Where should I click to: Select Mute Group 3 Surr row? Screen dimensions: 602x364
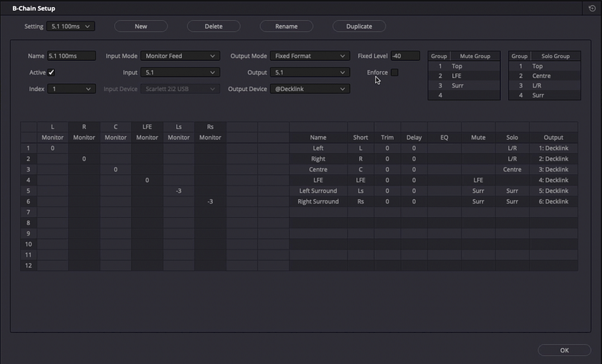(x=464, y=85)
